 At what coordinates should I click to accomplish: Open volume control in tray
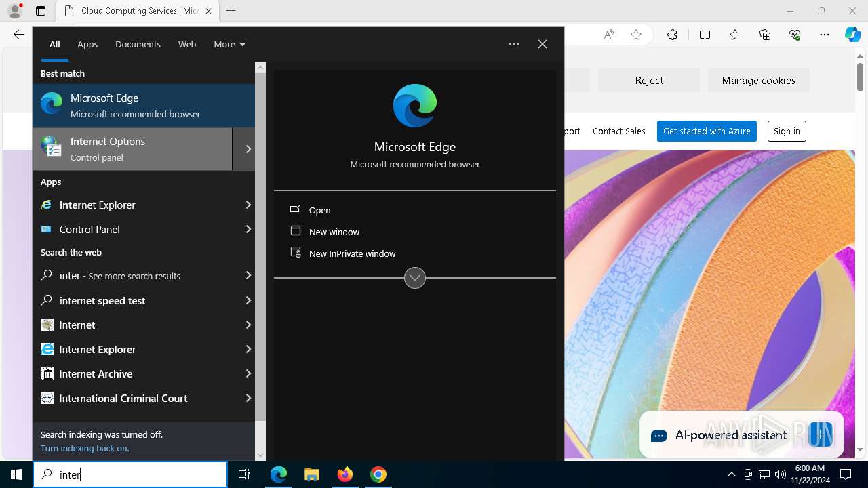pos(780,474)
